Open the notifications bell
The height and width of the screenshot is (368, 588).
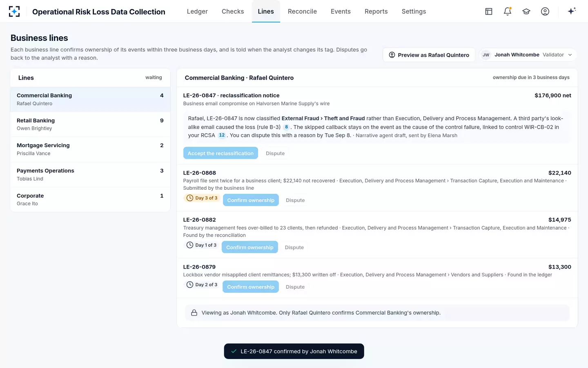tap(508, 11)
